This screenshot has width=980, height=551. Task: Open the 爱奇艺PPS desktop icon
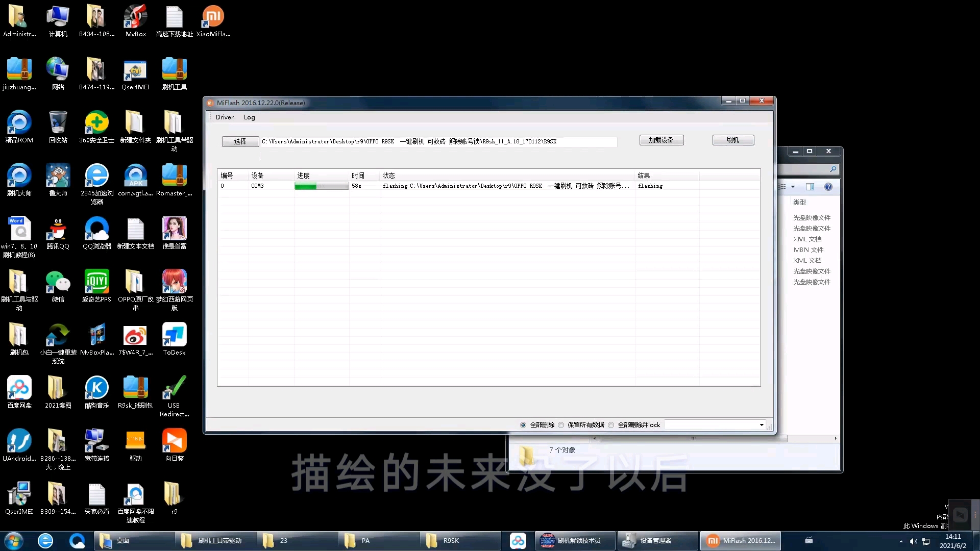click(x=97, y=287)
